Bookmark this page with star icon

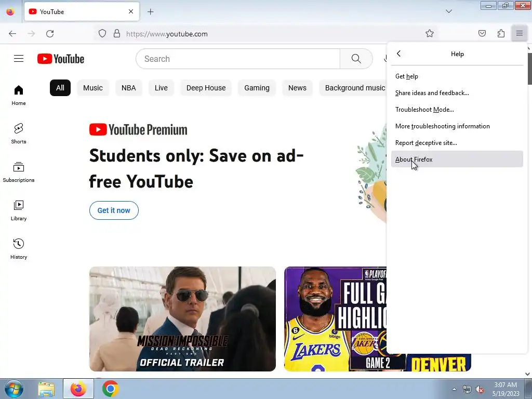430,33
